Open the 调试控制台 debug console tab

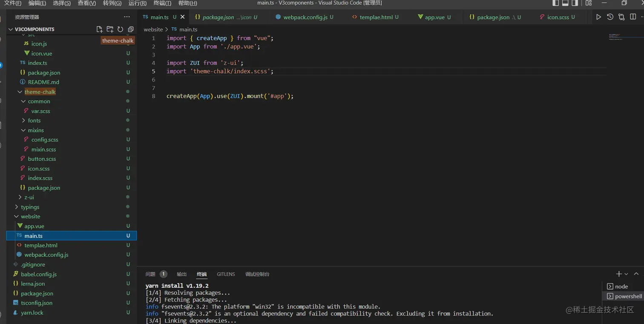tap(257, 274)
